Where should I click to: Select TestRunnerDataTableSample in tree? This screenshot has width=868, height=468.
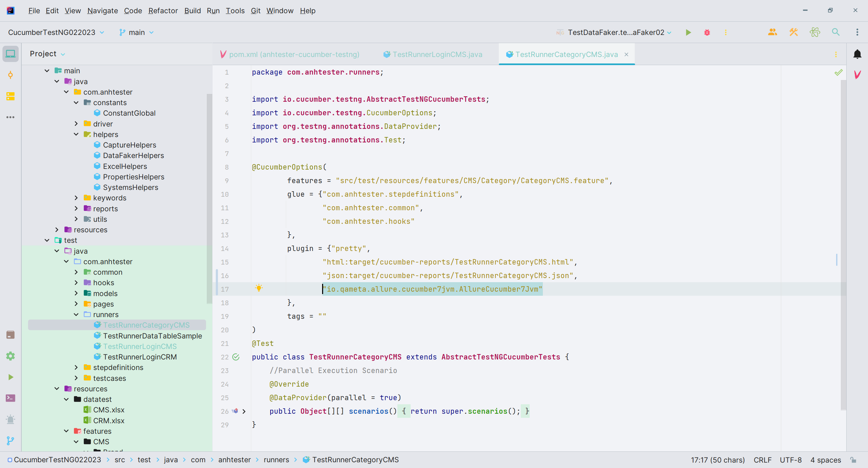tap(152, 336)
